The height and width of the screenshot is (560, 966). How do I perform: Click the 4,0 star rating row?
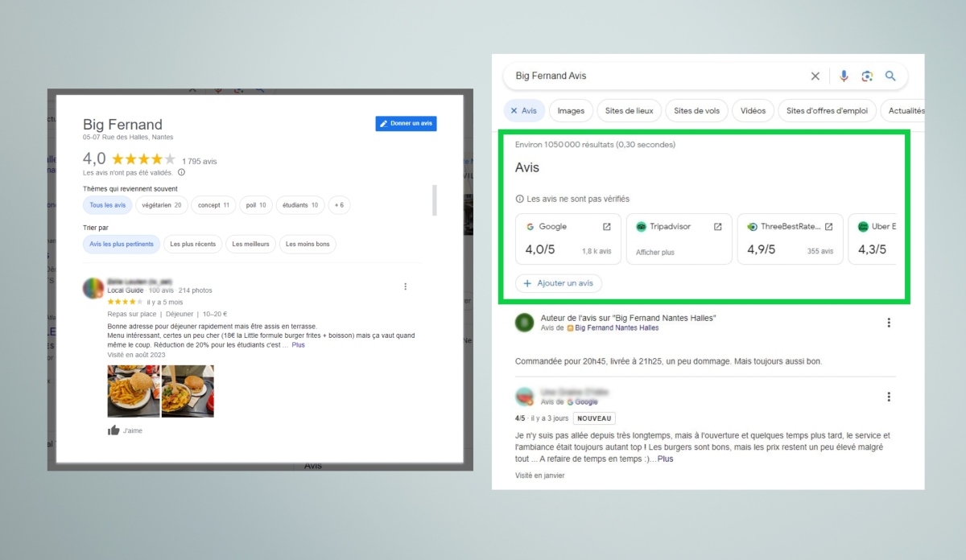click(143, 159)
